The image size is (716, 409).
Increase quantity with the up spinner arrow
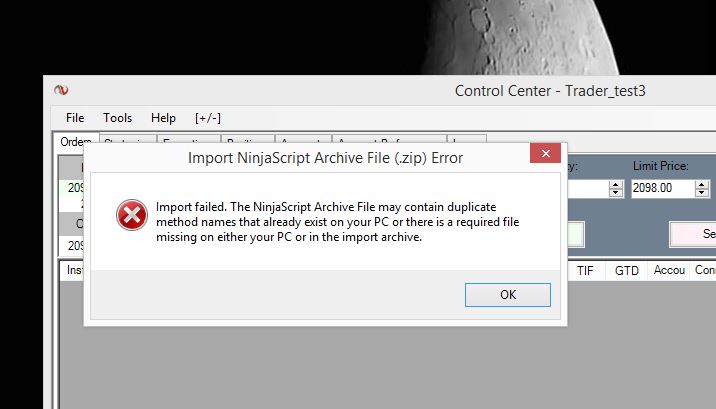616,184
